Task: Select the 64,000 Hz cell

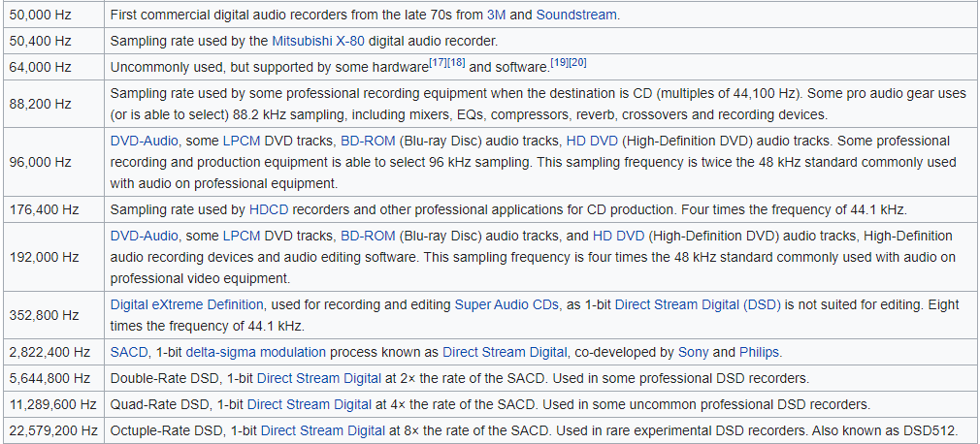Action: (53, 67)
